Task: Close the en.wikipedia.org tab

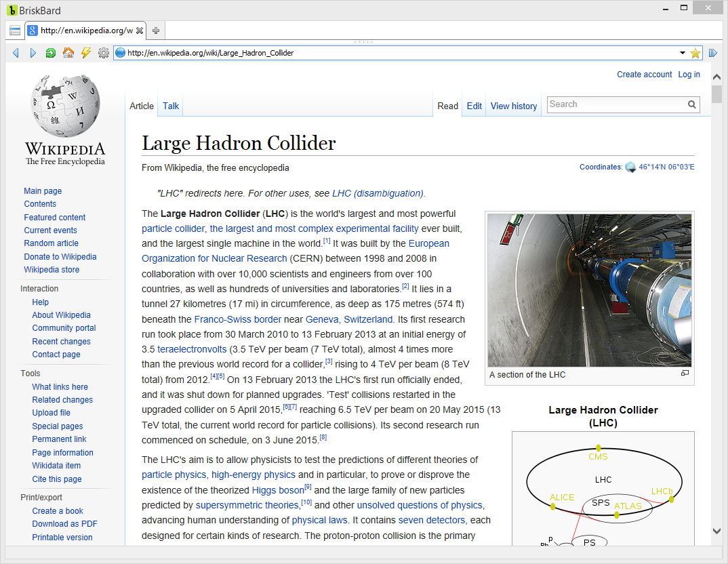Action: (x=139, y=31)
